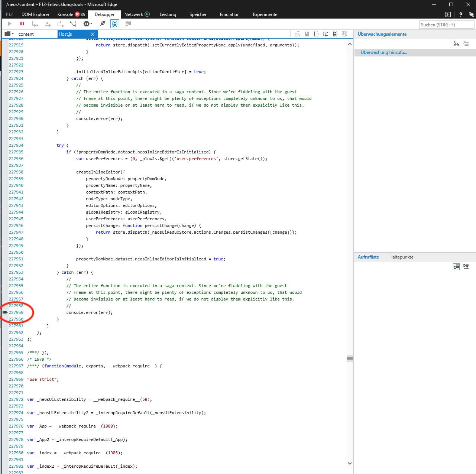The image size is (476, 474).
Task: Open the DOM Explorer tab
Action: (35, 14)
